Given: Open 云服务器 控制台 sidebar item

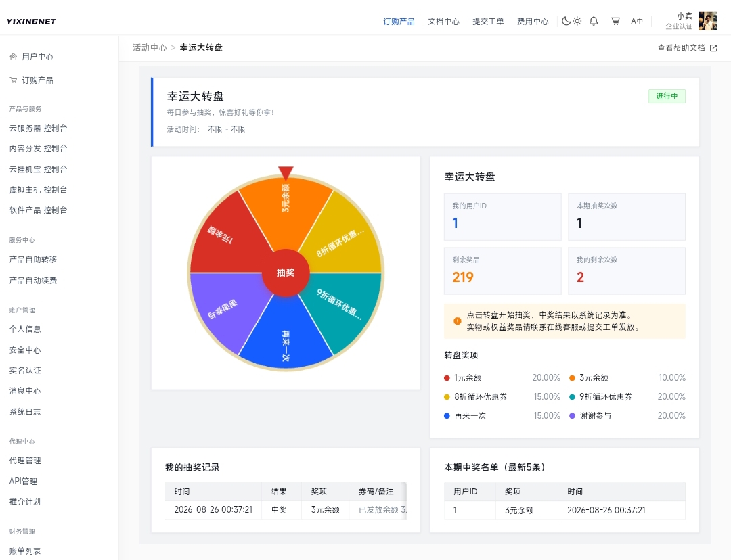Looking at the screenshot, I should pyautogui.click(x=38, y=128).
